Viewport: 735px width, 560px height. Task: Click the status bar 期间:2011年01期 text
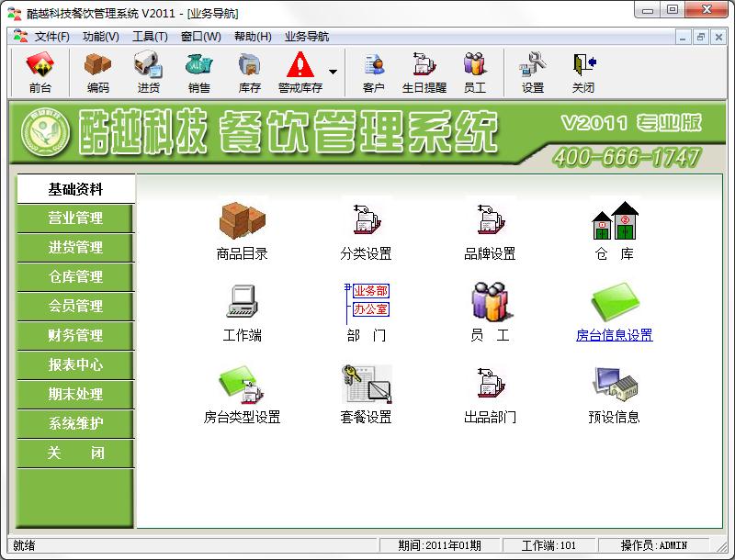(x=439, y=545)
